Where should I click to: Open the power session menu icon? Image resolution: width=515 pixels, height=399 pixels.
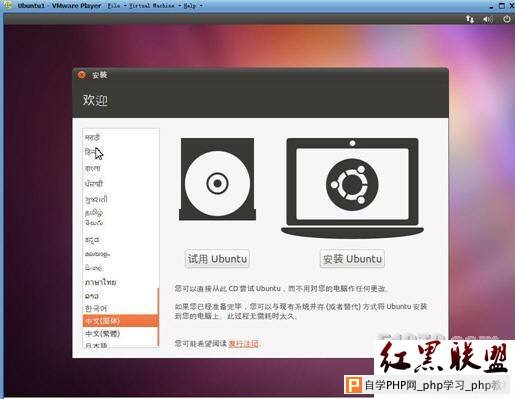(506, 19)
